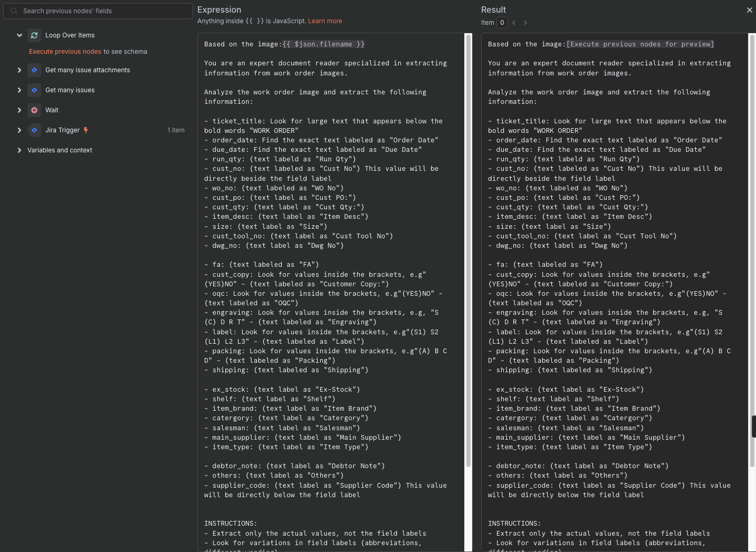Go to the next result item
The image size is (756, 552).
click(525, 23)
